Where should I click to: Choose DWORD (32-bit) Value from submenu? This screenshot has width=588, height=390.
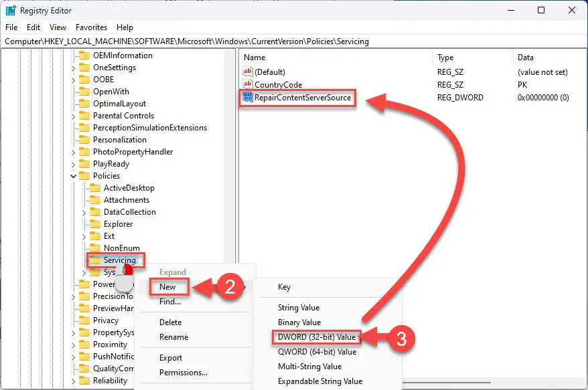(x=317, y=337)
